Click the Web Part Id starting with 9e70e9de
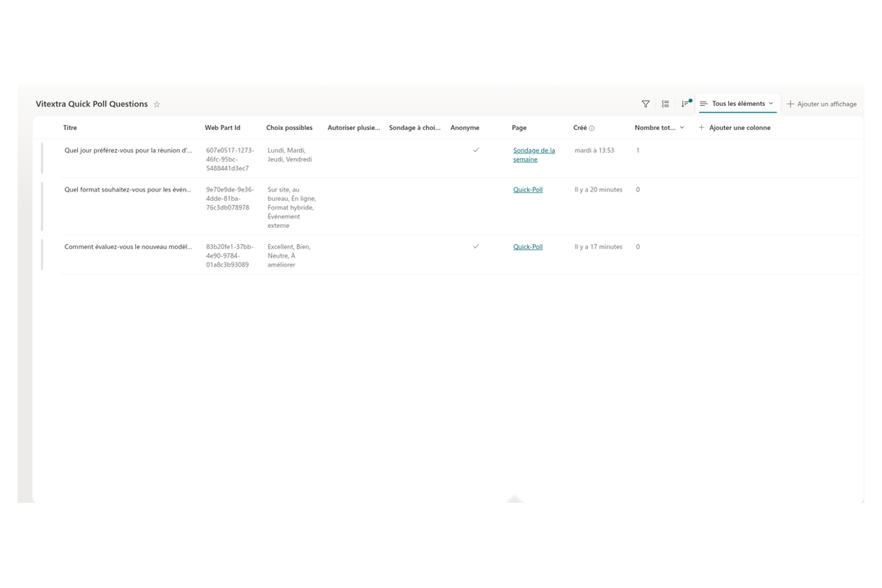882x588 pixels. click(230, 198)
